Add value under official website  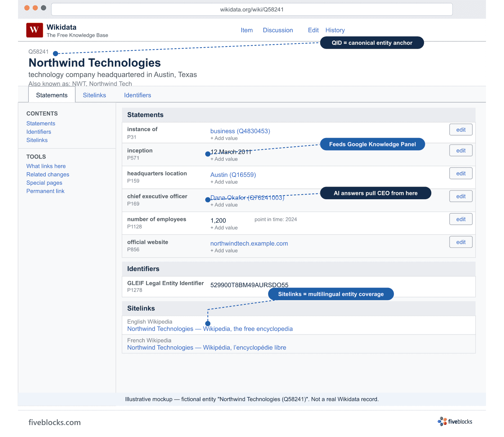click(x=224, y=251)
